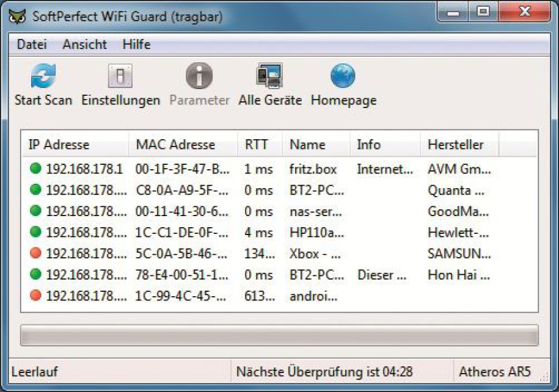Open Einstellungen via the switch icon
This screenshot has height=392, width=559.
tap(120, 76)
